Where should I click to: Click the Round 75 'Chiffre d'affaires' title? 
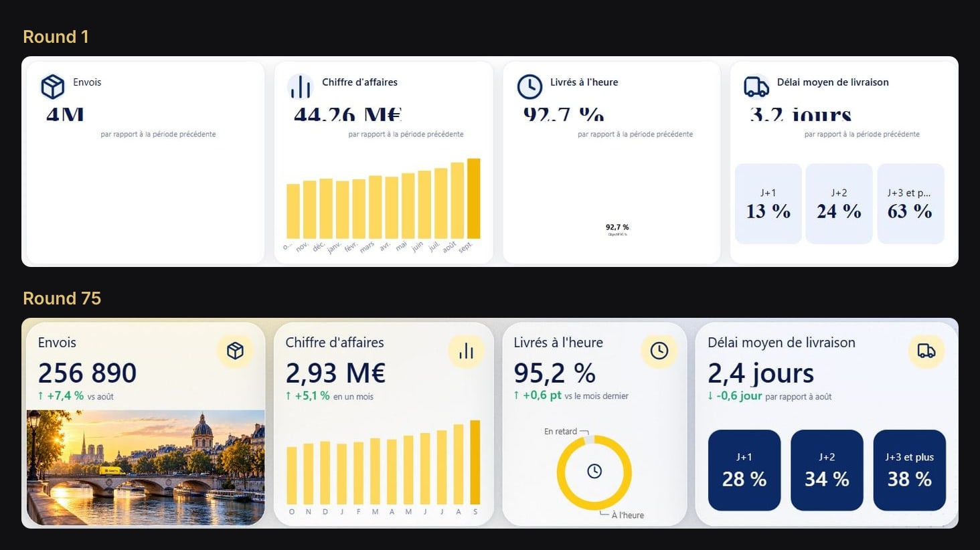tap(335, 343)
